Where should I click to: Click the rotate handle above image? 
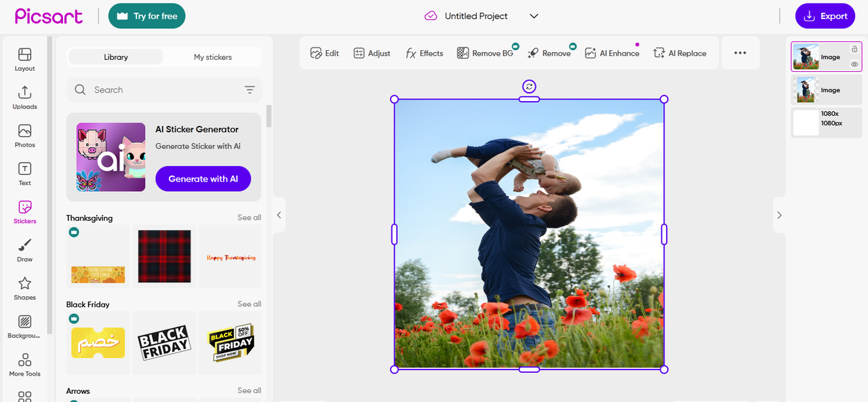pyautogui.click(x=529, y=86)
